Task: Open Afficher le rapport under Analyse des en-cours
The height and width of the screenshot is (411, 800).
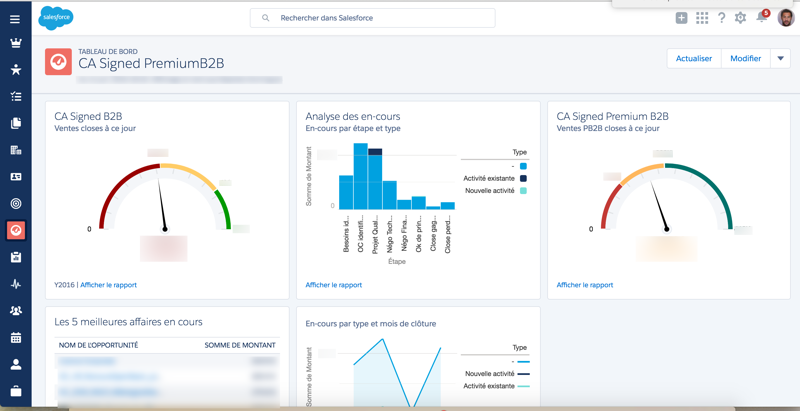Action: pyautogui.click(x=334, y=285)
